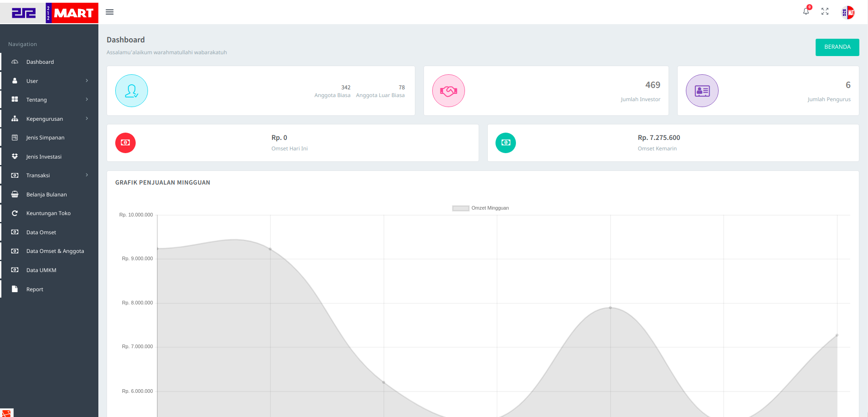Open the user profile avatar
Viewport: 868px width, 417px height.
pyautogui.click(x=848, y=12)
